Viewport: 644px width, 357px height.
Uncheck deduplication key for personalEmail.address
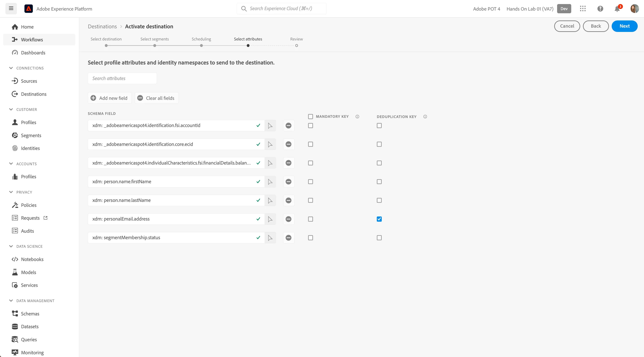(x=379, y=219)
